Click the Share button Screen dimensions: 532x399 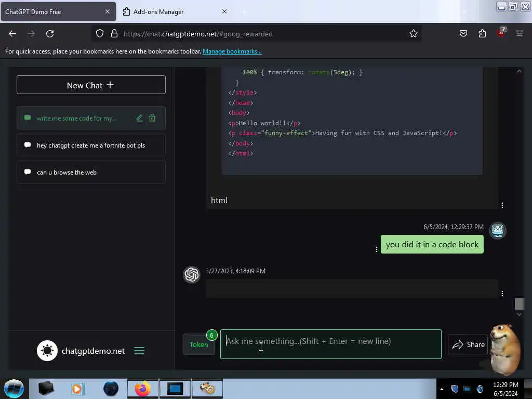click(x=468, y=344)
